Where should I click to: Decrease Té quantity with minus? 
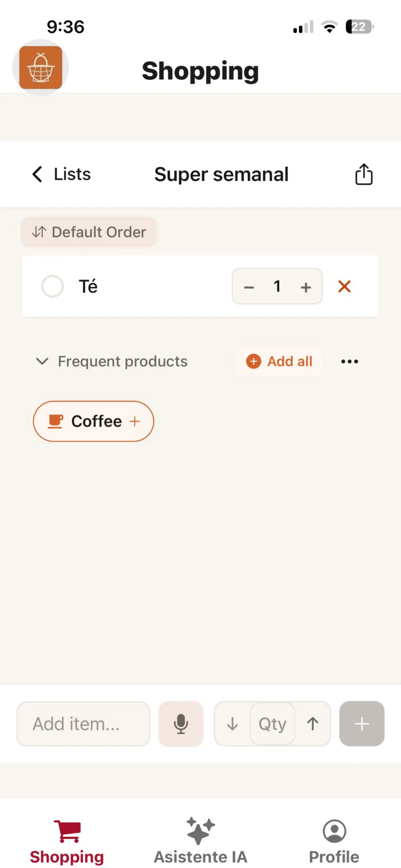249,287
